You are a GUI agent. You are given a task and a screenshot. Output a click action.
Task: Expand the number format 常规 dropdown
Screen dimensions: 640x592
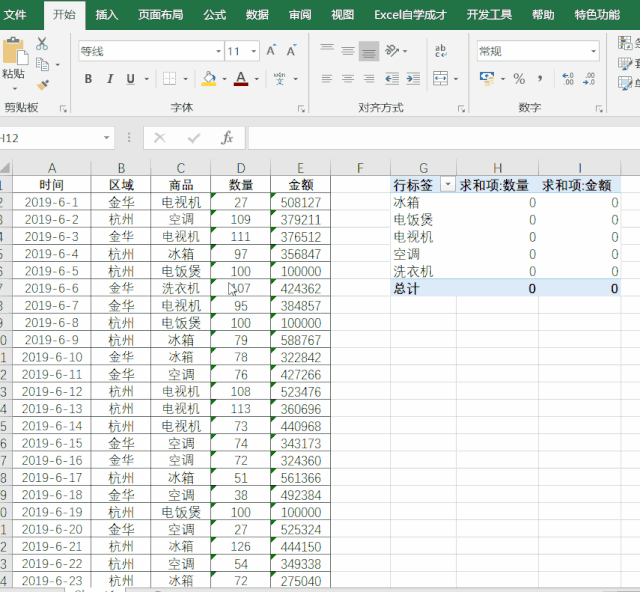point(595,51)
